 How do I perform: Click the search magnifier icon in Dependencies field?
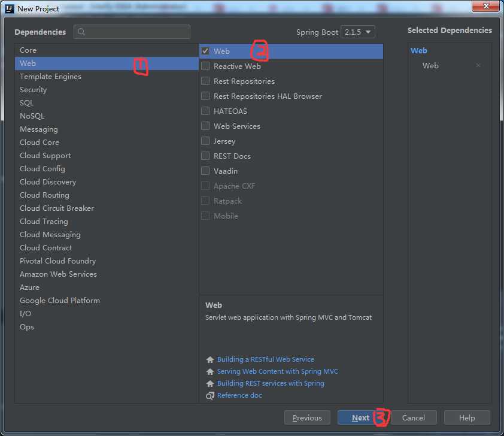tap(81, 32)
